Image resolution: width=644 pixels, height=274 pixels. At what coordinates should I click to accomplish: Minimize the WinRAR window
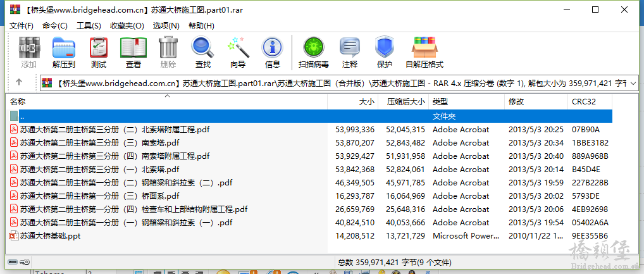coord(566,10)
